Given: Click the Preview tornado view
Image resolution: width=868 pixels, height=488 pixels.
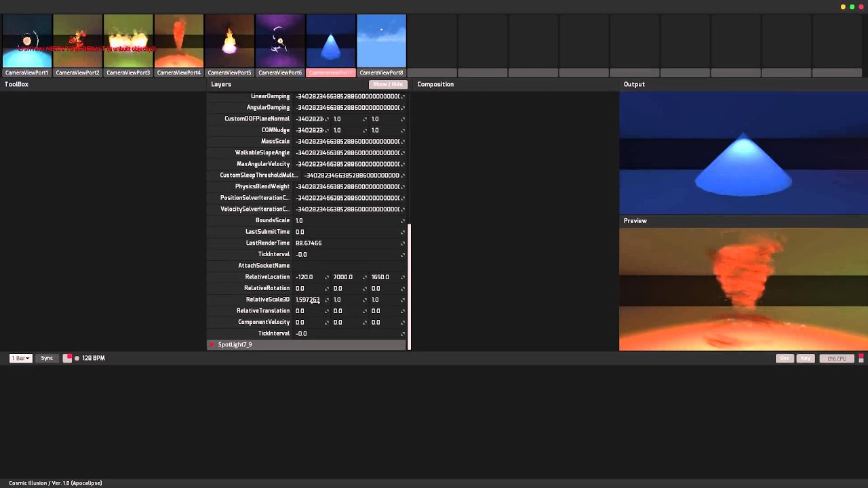Looking at the screenshot, I should [743, 289].
